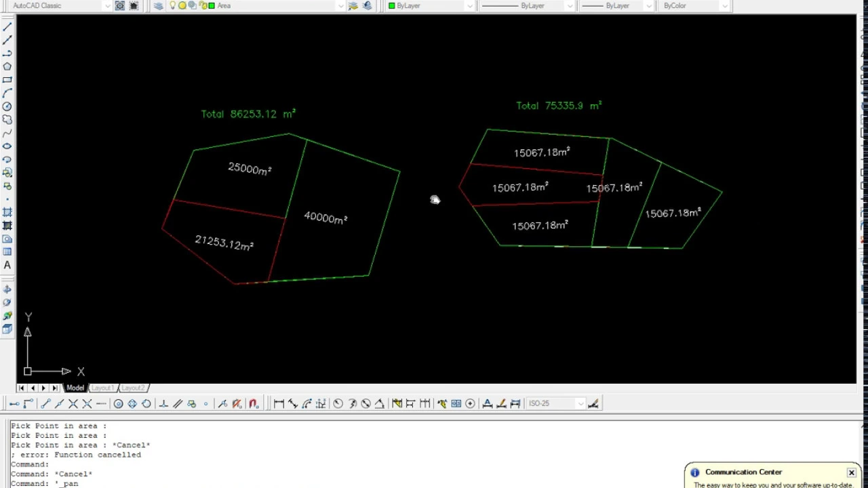Activate Snap to Intersection
This screenshot has width=868, height=488.
[x=73, y=404]
